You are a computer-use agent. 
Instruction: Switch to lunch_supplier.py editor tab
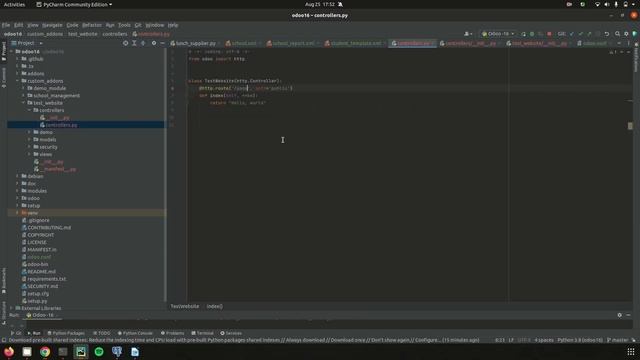pyautogui.click(x=196, y=43)
